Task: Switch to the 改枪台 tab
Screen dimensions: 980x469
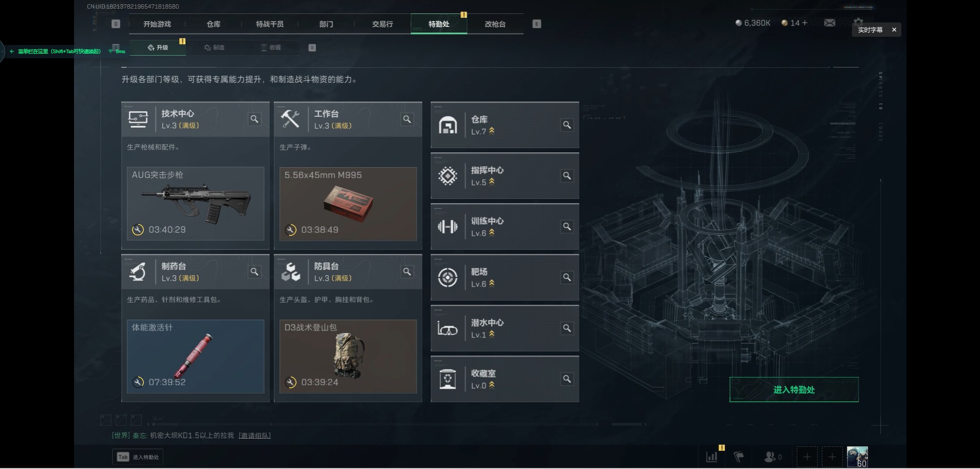Action: pos(495,24)
